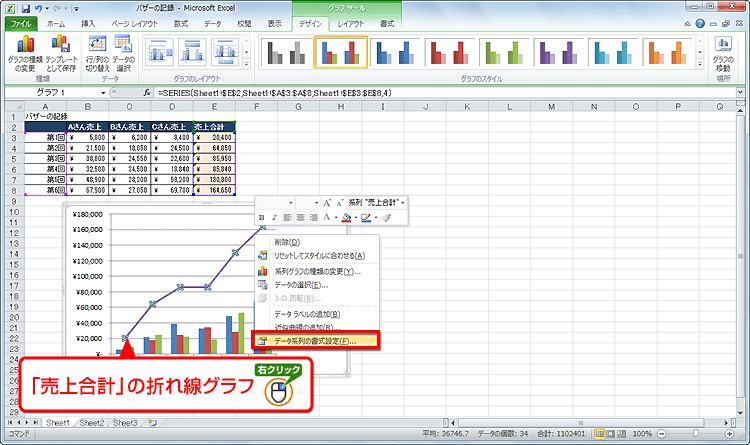
Task: Switch to Normal view in status bar
Action: (599, 434)
